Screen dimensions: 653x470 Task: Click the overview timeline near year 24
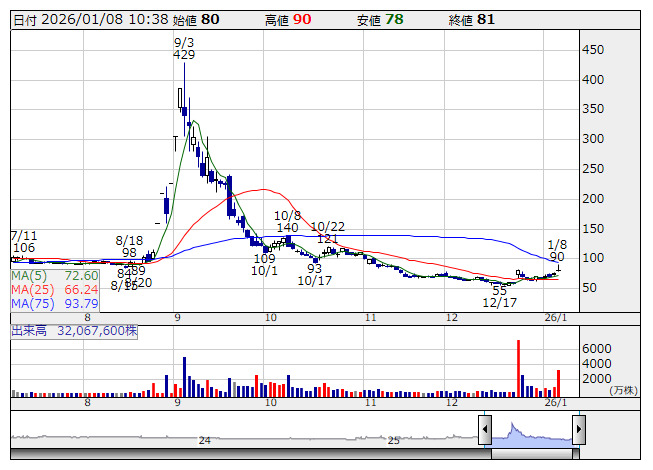pyautogui.click(x=204, y=440)
